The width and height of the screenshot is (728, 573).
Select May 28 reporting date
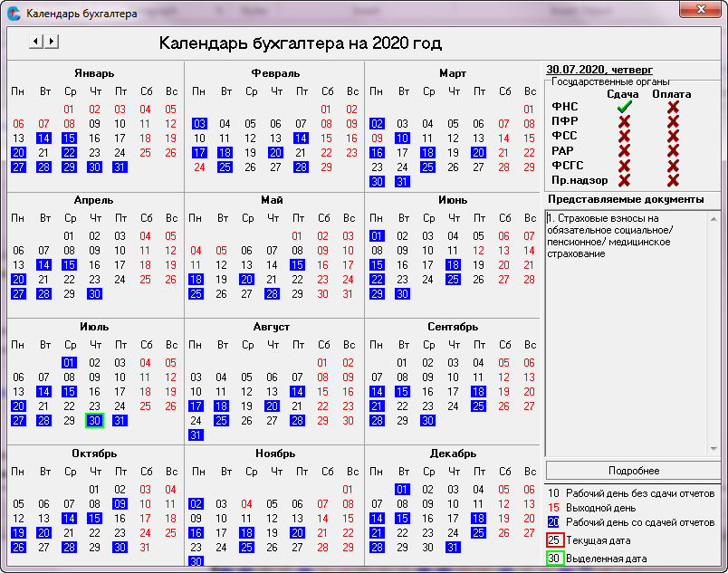point(272,293)
